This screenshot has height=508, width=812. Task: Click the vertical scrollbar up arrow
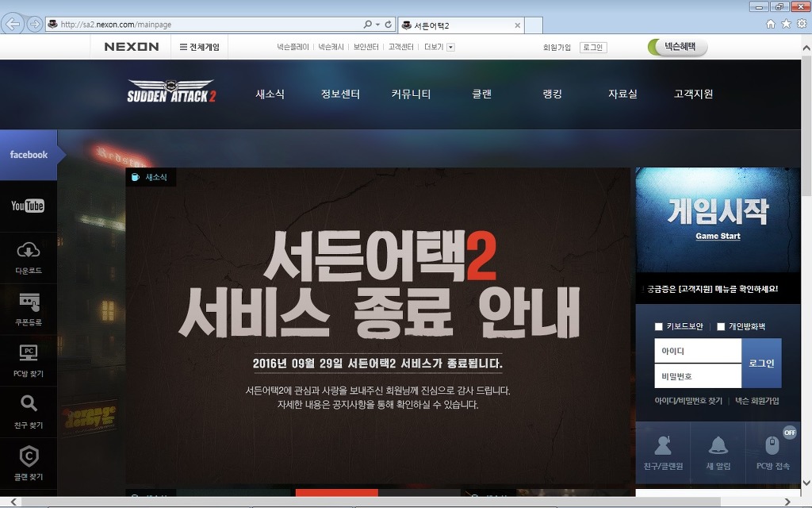pos(806,48)
